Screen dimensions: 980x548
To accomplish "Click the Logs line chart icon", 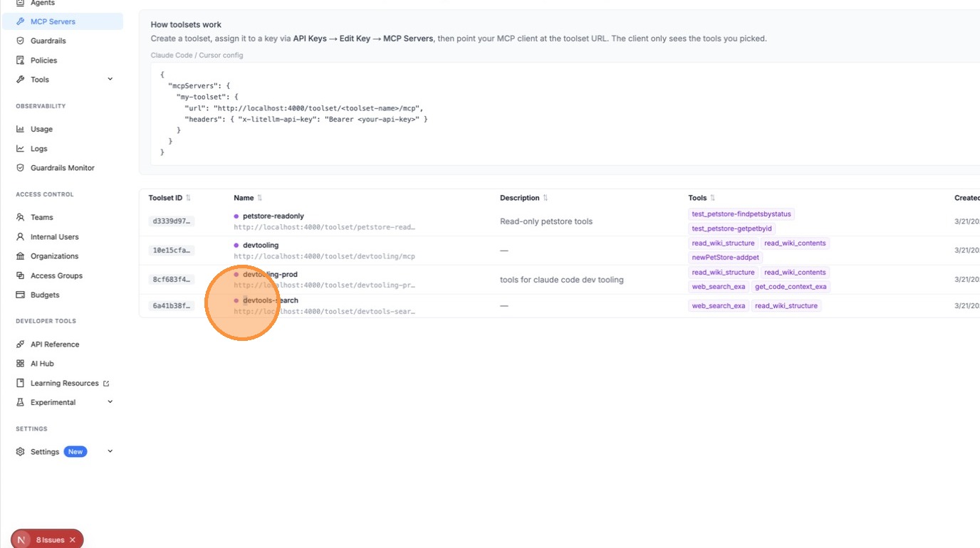I will (x=20, y=149).
